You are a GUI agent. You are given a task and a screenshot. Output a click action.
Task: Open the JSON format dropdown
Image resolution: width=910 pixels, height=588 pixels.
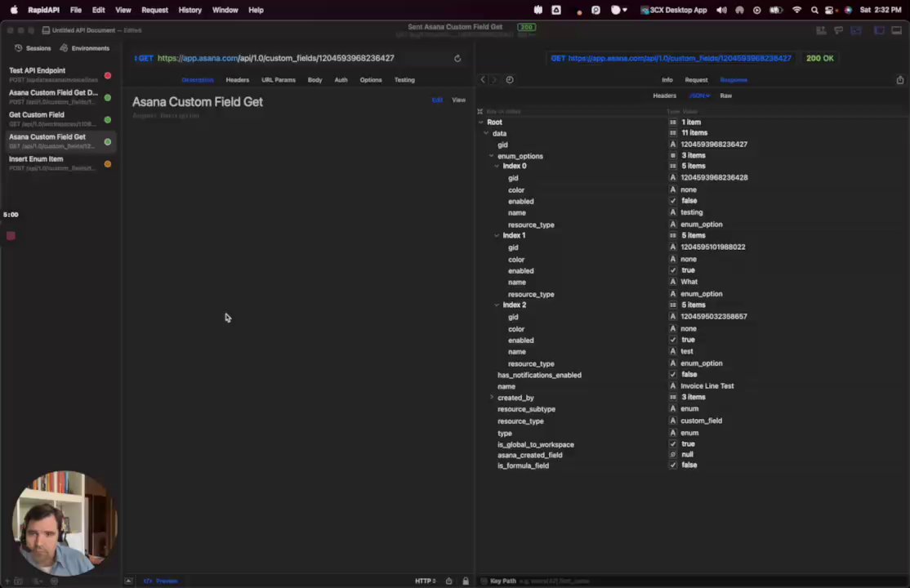pos(699,96)
